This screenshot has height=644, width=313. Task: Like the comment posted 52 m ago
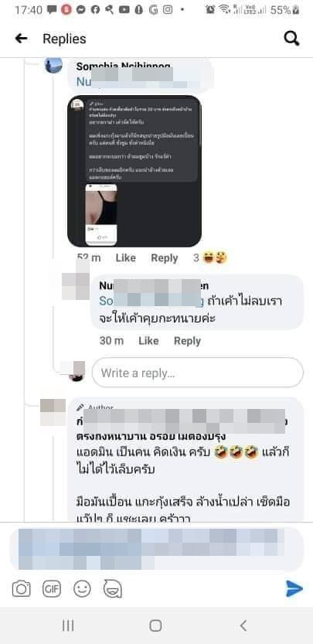point(126,258)
